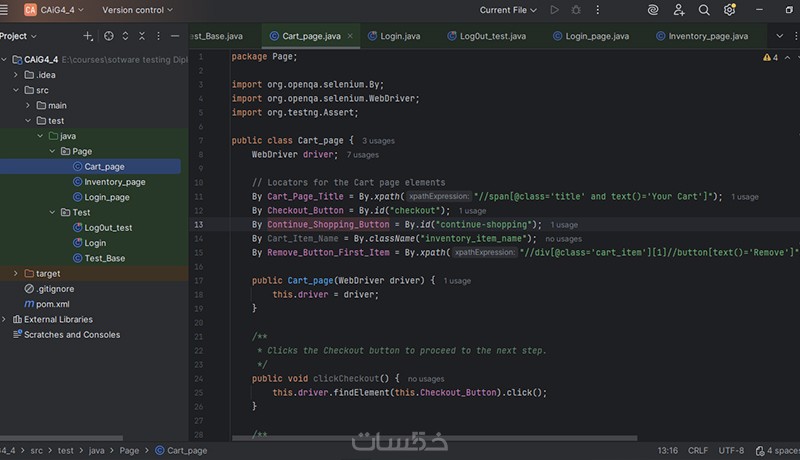Screen dimensions: 800x460
Task: Click the '7 usages' hint for driver
Action: pos(363,155)
